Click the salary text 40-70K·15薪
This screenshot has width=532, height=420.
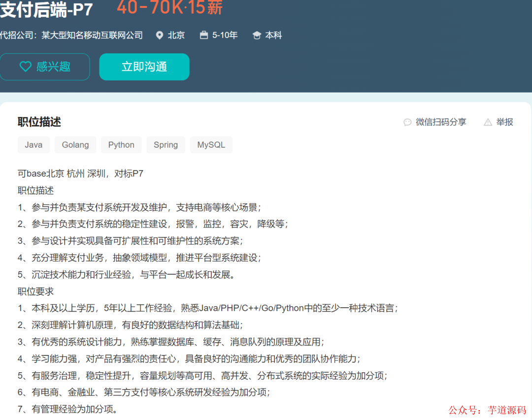(x=169, y=7)
